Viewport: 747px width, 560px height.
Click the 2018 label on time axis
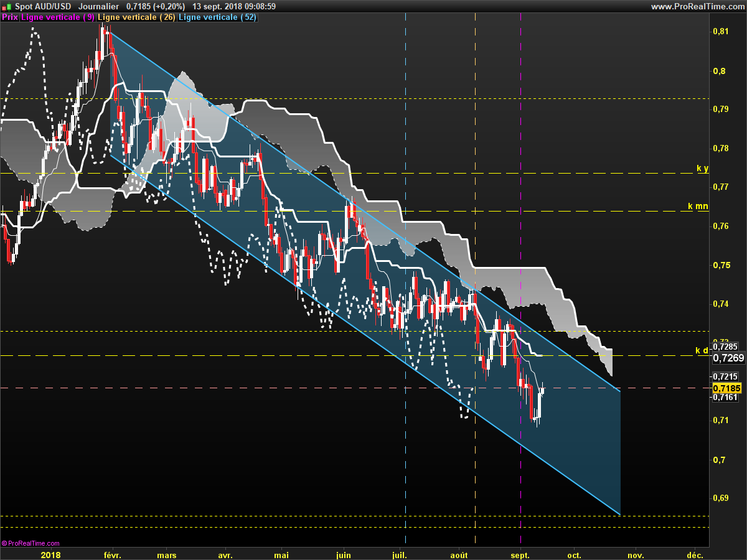pyautogui.click(x=51, y=555)
